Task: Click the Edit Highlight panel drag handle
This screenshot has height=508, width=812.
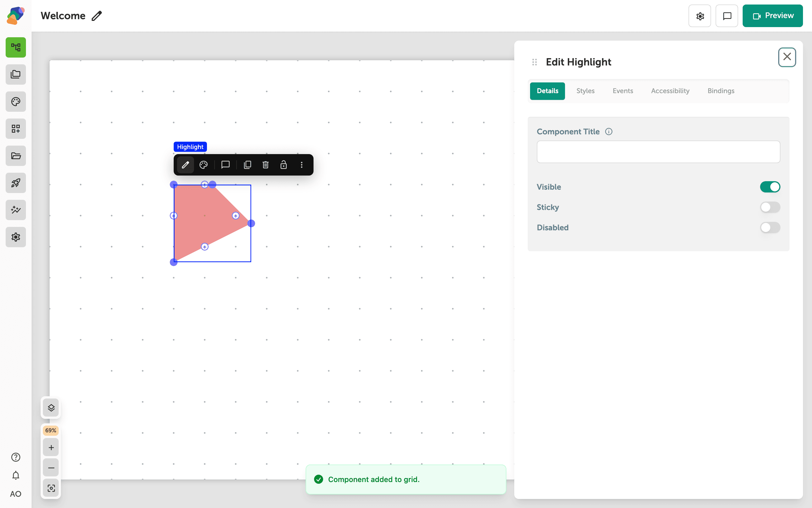Action: pos(535,62)
